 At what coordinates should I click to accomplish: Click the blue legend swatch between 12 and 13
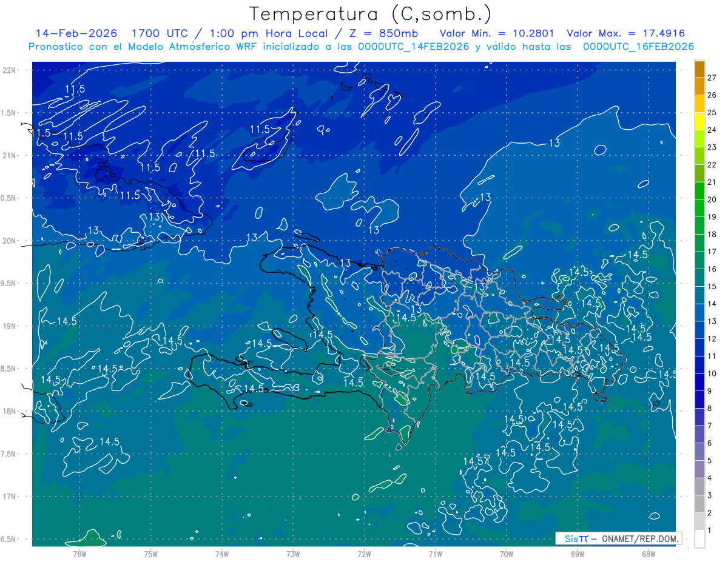(699, 330)
